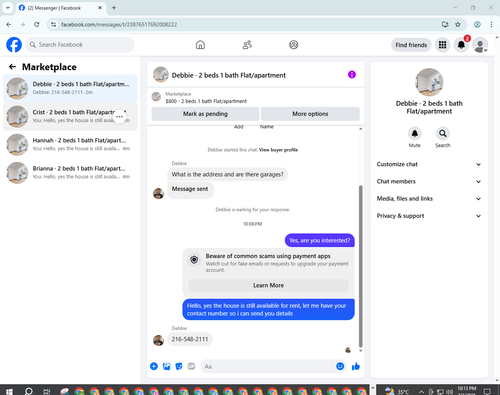Expand Privacy & support section
The image size is (500, 395).
tap(429, 216)
